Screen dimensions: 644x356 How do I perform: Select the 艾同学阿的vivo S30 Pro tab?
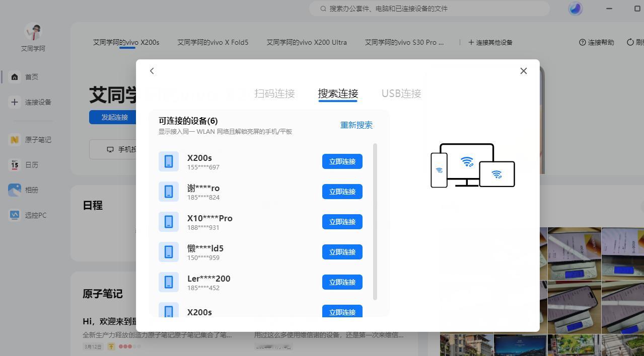click(404, 42)
